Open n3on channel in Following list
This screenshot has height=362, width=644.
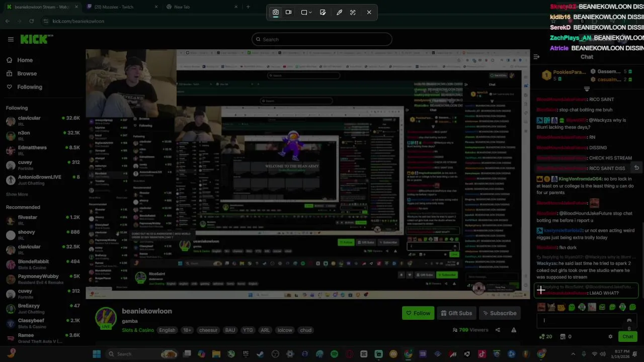pos(43,135)
